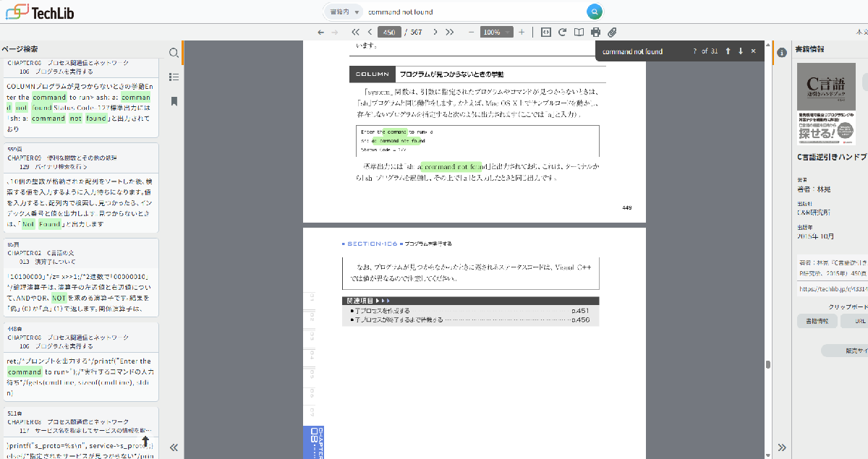Rotate the page with the rotate icon

[x=562, y=33]
